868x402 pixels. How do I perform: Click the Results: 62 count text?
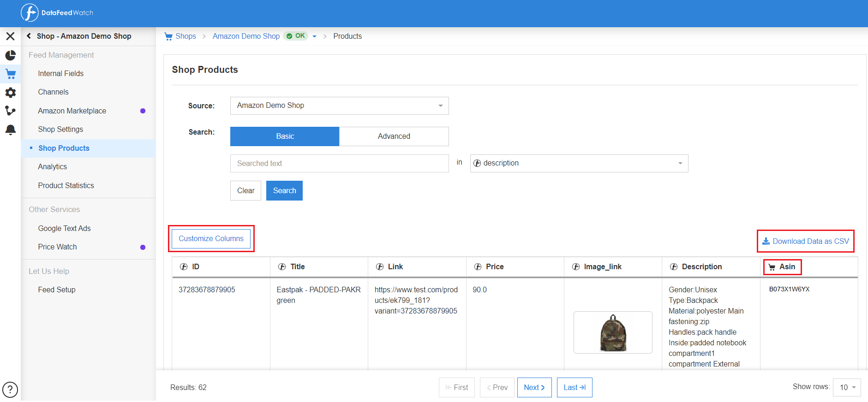point(188,387)
